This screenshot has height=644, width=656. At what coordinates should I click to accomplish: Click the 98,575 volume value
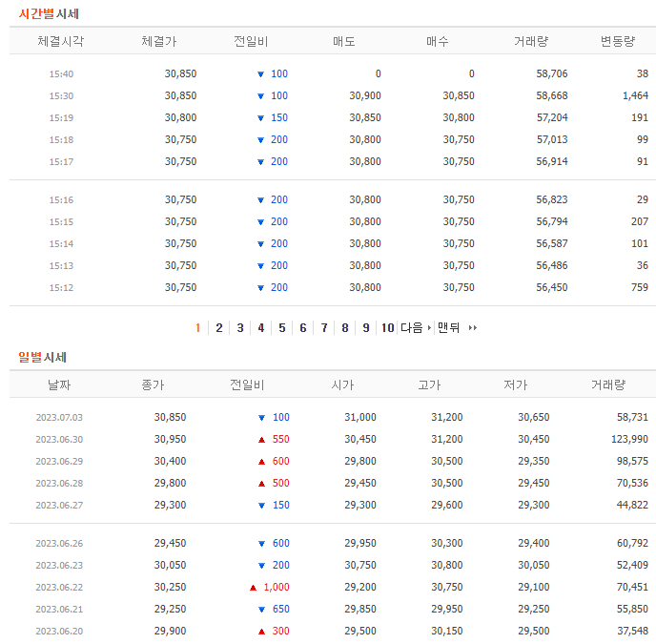point(632,461)
